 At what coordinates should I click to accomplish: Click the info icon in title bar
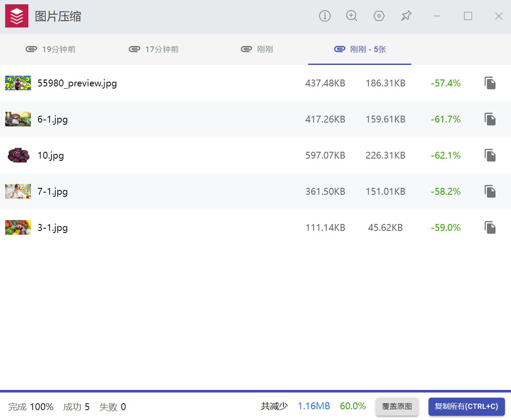click(x=325, y=16)
